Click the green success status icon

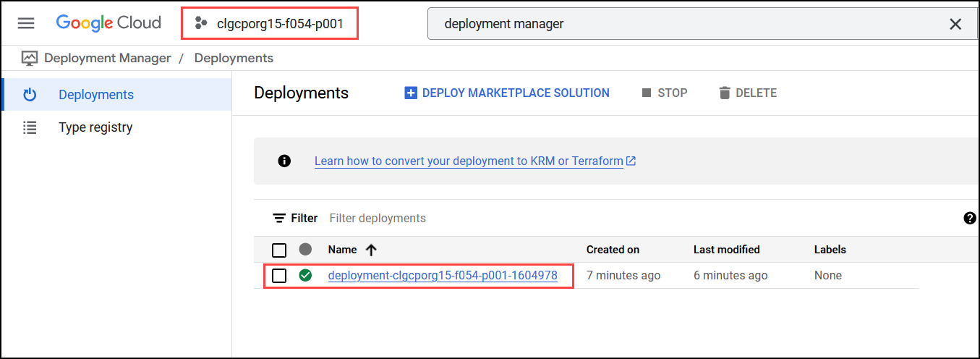pyautogui.click(x=305, y=275)
